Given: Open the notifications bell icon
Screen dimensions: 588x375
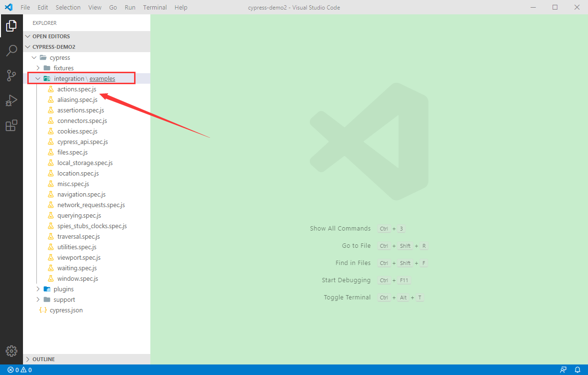Looking at the screenshot, I should click(x=577, y=370).
